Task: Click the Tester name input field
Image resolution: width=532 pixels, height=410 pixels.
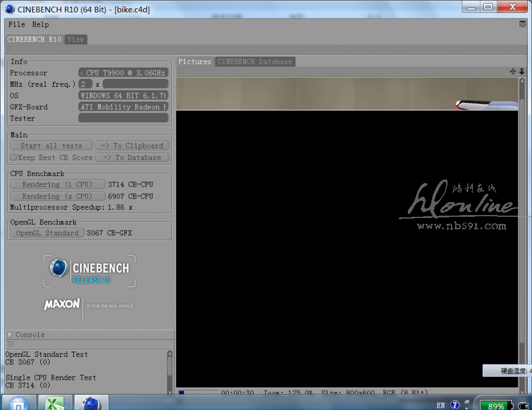Action: tap(124, 118)
